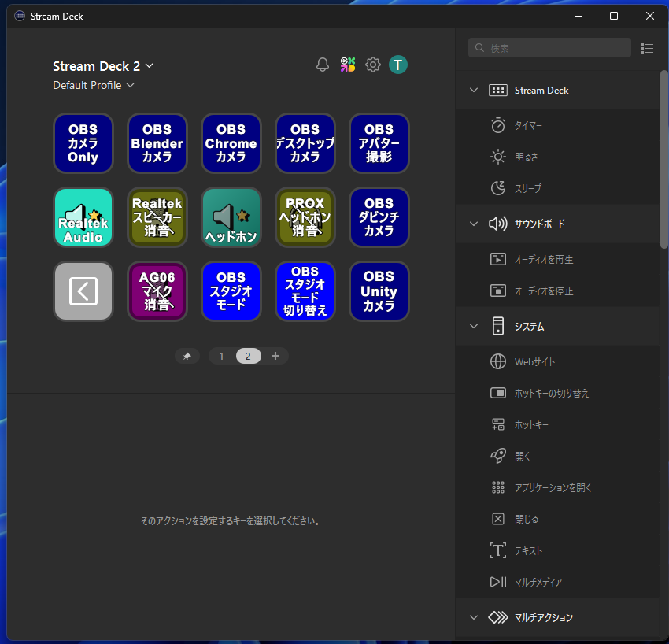Click the ホットキーの切り替え action
The width and height of the screenshot is (669, 644).
pyautogui.click(x=558, y=393)
